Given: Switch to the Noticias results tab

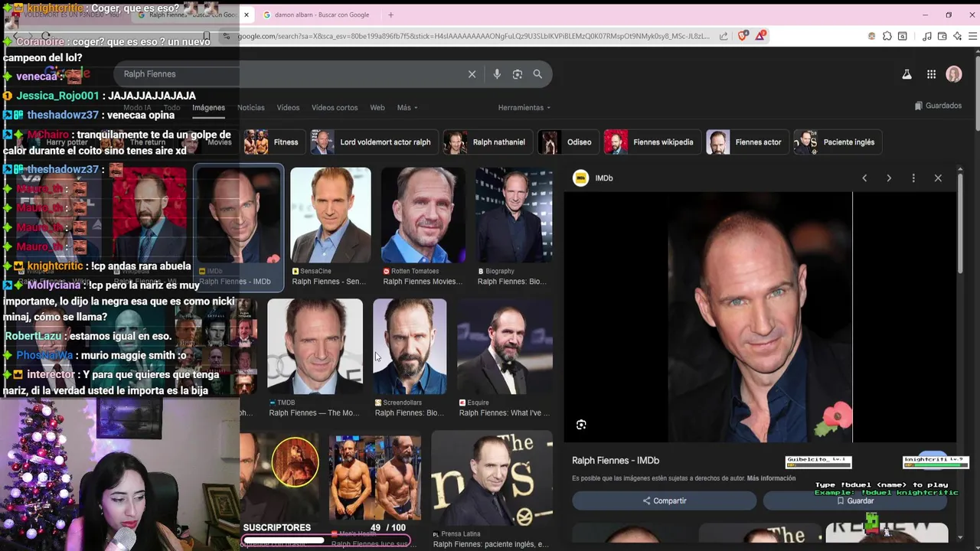Looking at the screenshot, I should tap(251, 108).
